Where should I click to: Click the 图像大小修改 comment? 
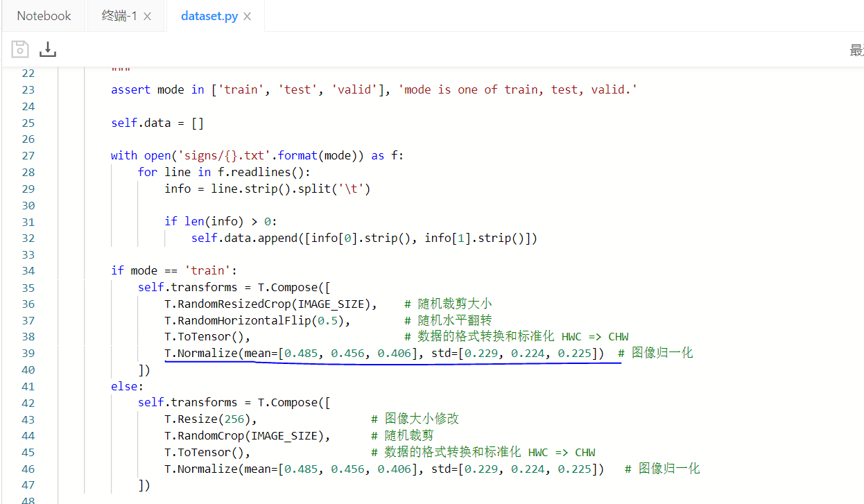click(x=415, y=419)
